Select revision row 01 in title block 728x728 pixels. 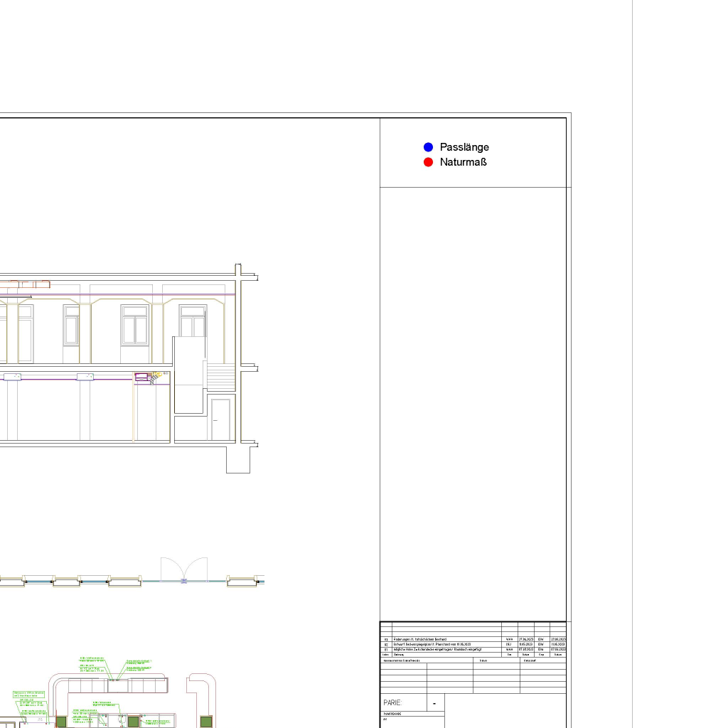[x=441, y=649]
